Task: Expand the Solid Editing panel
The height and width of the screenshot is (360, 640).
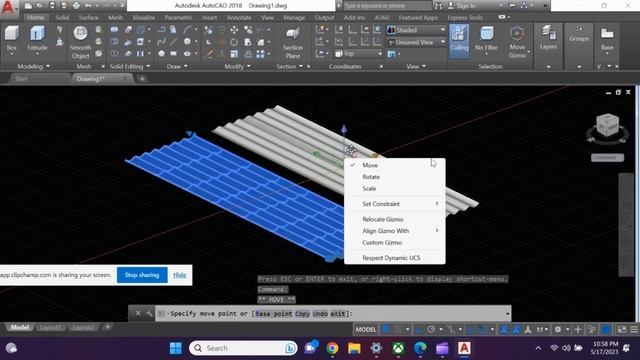Action: pyautogui.click(x=130, y=66)
